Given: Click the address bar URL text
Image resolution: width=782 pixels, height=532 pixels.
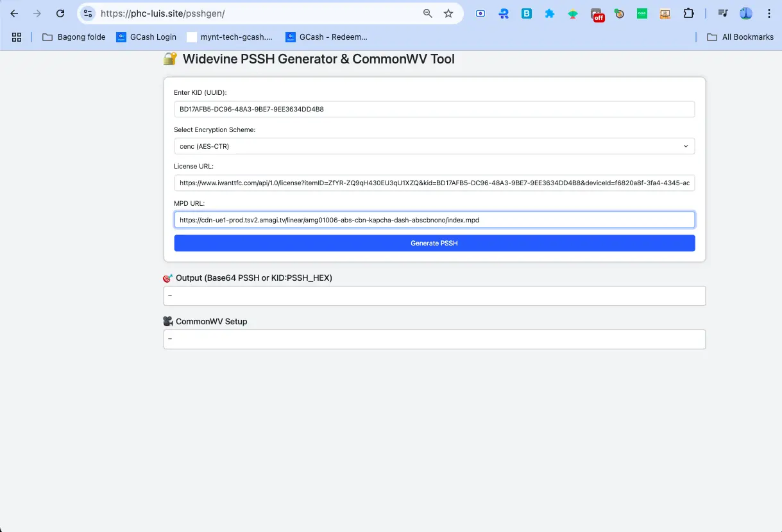Looking at the screenshot, I should 163,13.
